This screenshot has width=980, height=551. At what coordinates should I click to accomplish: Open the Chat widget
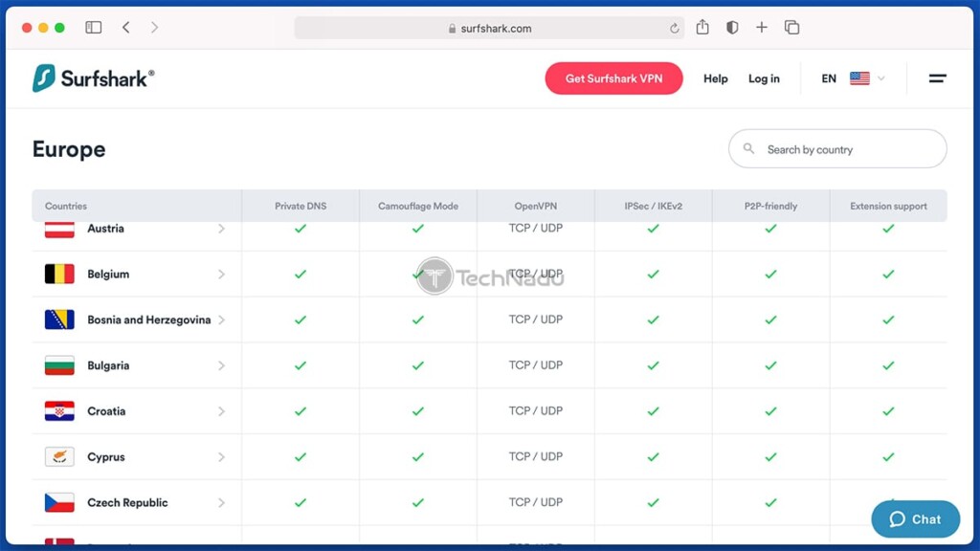[916, 519]
